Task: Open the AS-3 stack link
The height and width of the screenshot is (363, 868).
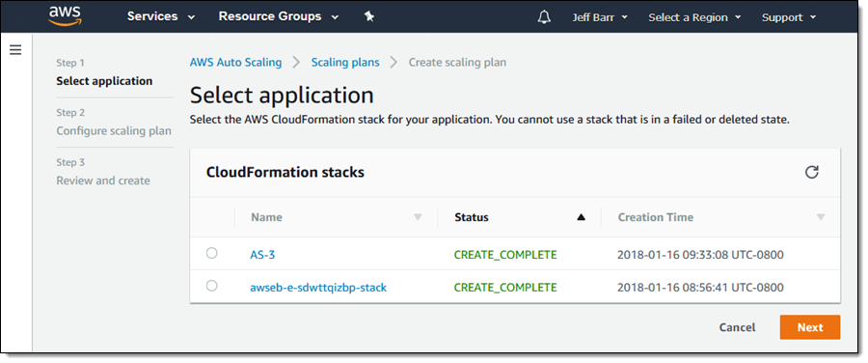Action: coord(262,255)
